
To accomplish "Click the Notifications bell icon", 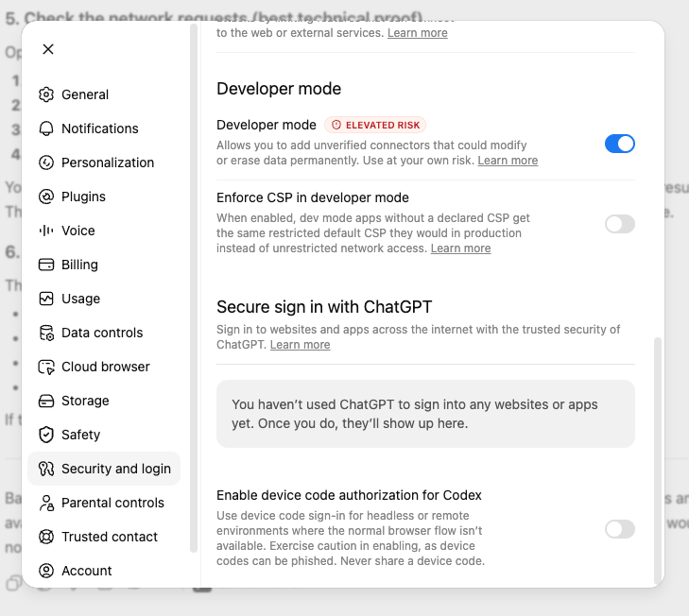I will click(x=46, y=128).
